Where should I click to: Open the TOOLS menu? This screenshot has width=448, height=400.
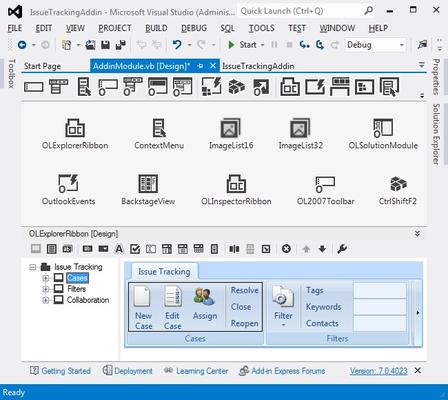(x=262, y=28)
